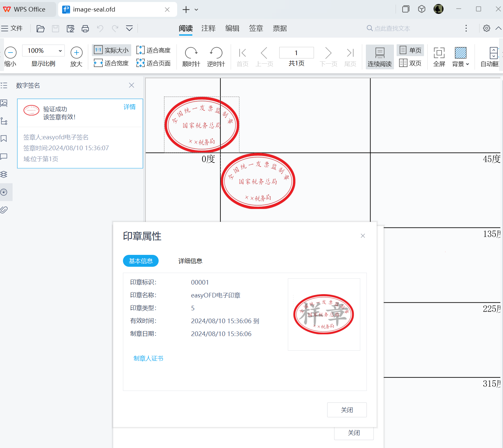Image resolution: width=503 pixels, height=448 pixels.
Task: Rotate the page clockwise (顺时针)
Action: [x=191, y=56]
